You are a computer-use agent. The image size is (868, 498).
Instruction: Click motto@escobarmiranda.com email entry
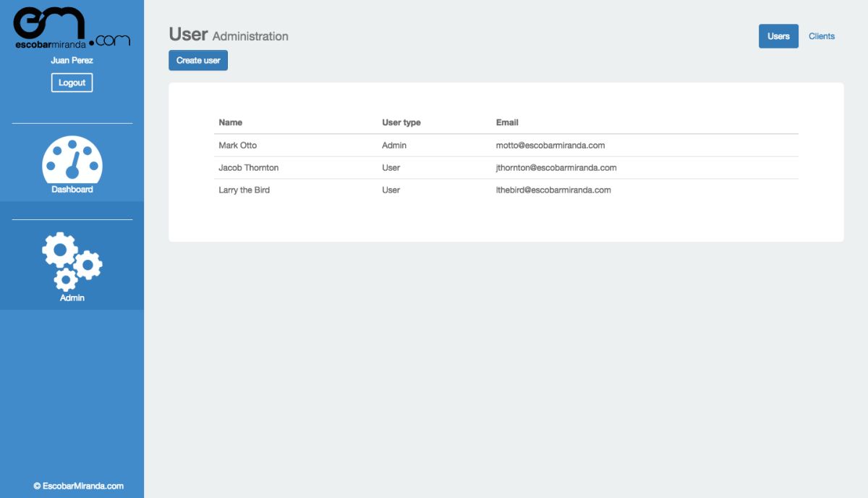(550, 145)
